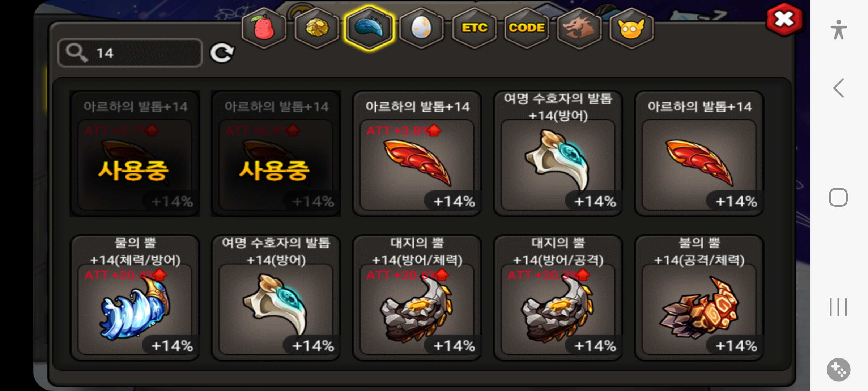Image resolution: width=868 pixels, height=391 pixels.
Task: Tap the Android home button
Action: coord(838,197)
